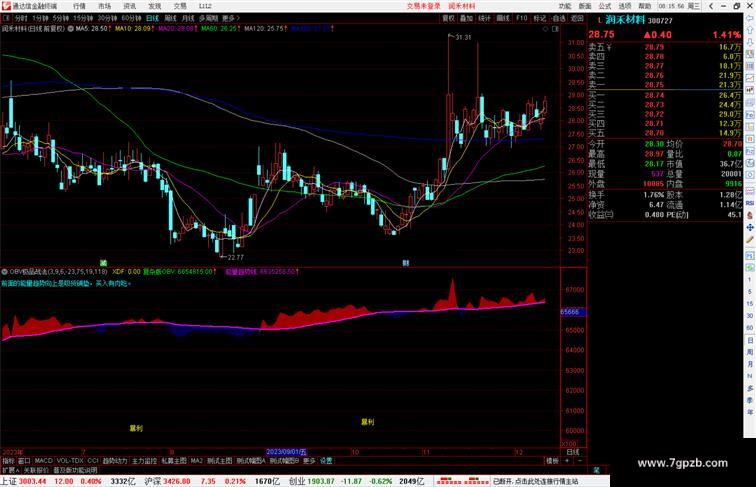Click the stock name 润禾材料 in quote panel

coord(625,20)
